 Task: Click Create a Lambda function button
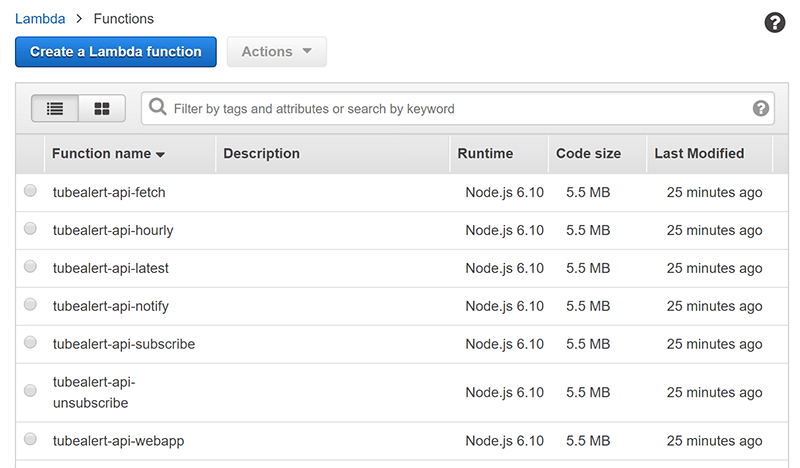click(x=116, y=52)
